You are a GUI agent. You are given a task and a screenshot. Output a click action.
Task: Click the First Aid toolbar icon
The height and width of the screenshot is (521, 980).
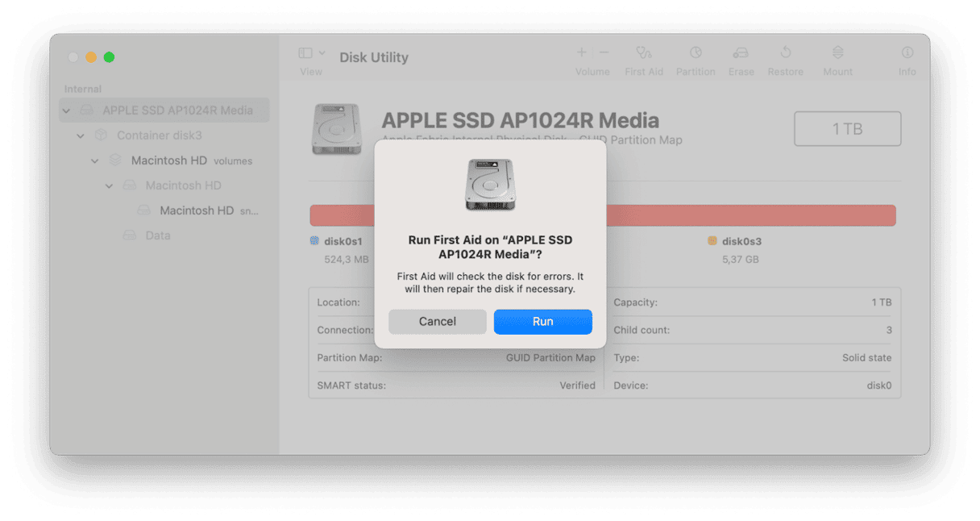click(643, 53)
